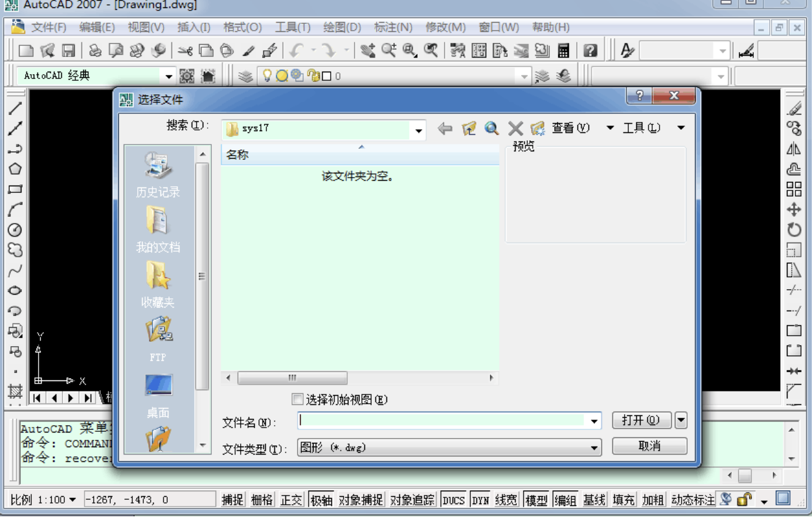Expand the layer list dropdown
Screen dimensions: 812x517
[x=524, y=76]
